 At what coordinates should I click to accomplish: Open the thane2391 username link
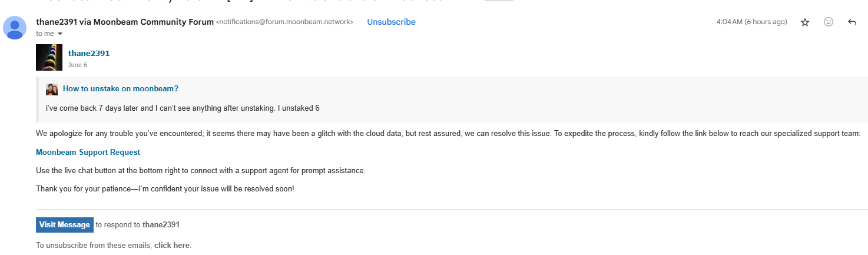point(89,53)
